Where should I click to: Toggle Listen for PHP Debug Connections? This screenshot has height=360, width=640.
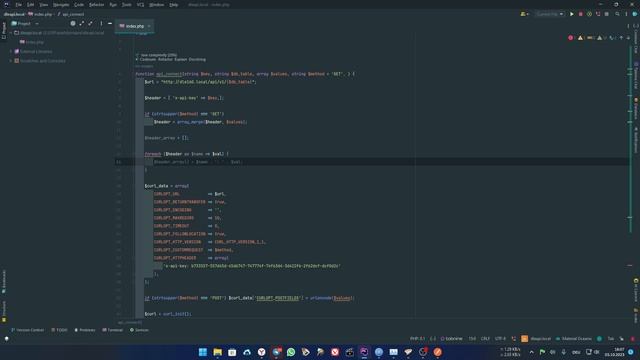(598, 14)
